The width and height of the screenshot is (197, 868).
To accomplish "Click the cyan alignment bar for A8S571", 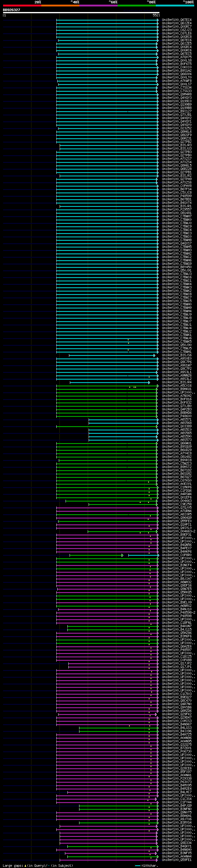I will (x=123, y=420).
